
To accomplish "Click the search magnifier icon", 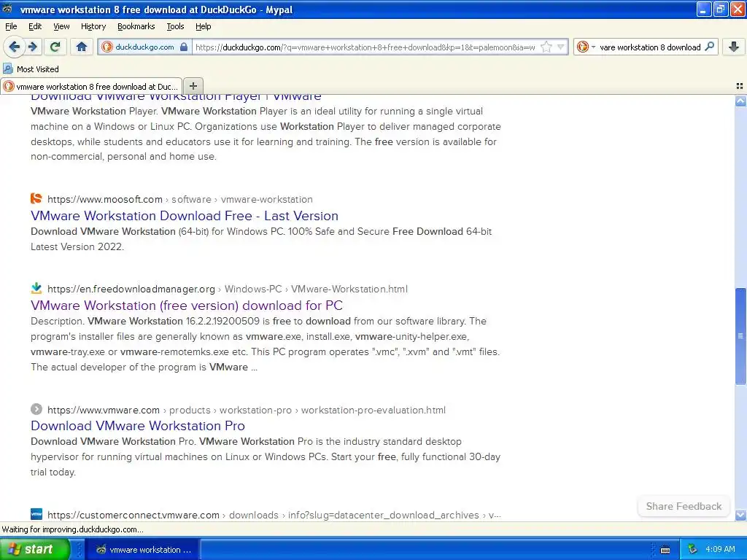I will point(709,47).
